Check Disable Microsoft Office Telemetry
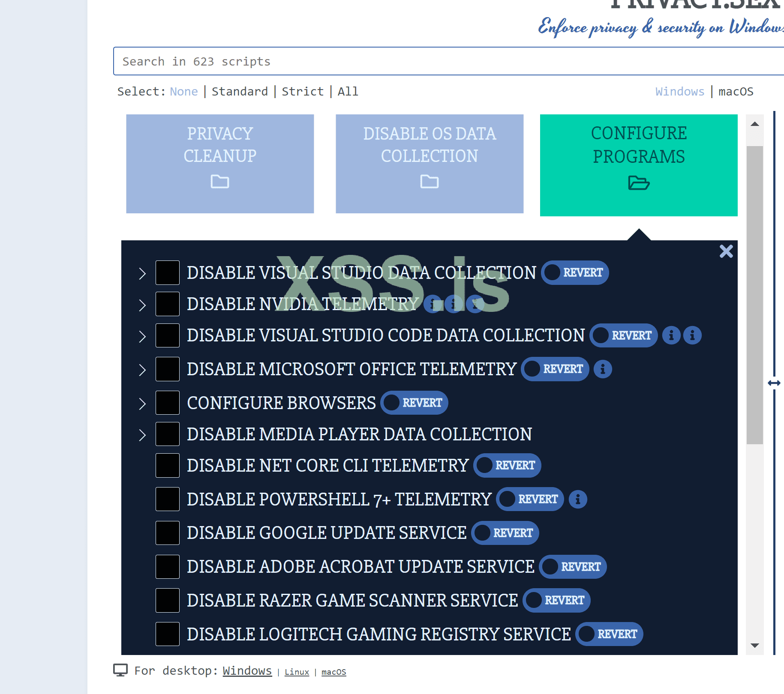The image size is (784, 694). [168, 369]
